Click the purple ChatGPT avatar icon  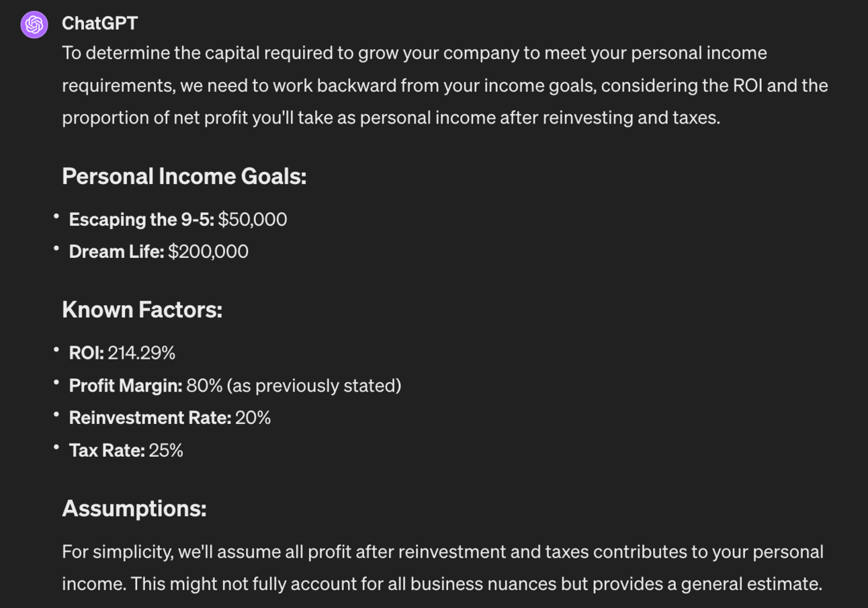[34, 25]
